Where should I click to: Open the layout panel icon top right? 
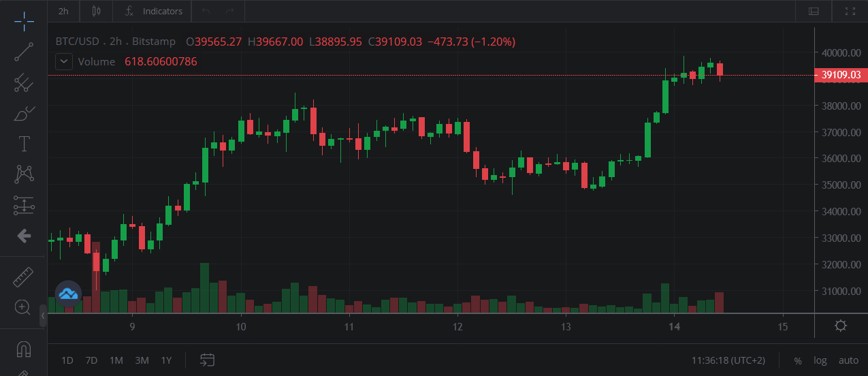point(814,11)
